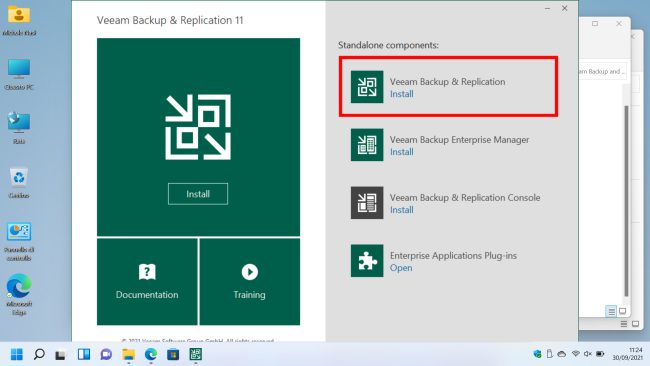The width and height of the screenshot is (650, 366).
Task: Click the Training play icon
Action: coord(250,272)
